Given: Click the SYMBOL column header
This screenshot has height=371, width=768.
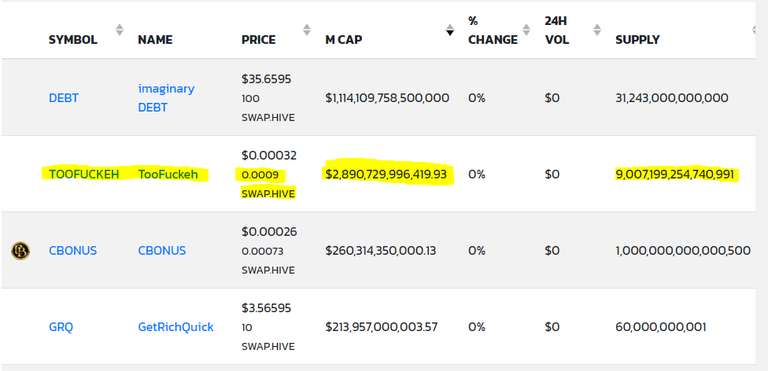Looking at the screenshot, I should tap(73, 40).
